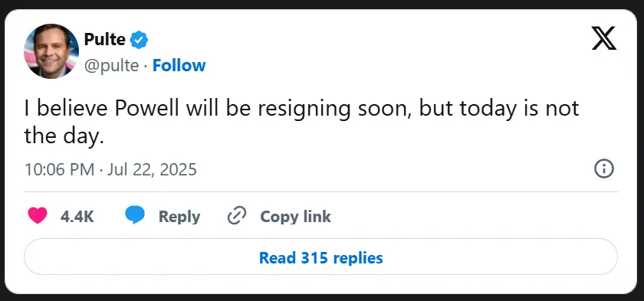Click "the day." on the tweet's second line
Image resolution: width=644 pixels, height=301 pixels.
click(x=63, y=136)
